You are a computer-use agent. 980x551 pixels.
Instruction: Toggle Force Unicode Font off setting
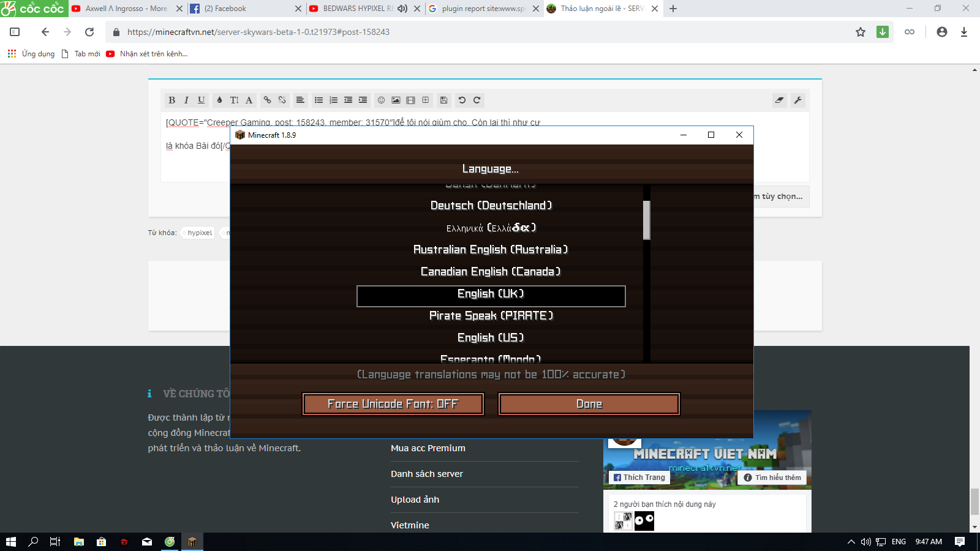393,403
